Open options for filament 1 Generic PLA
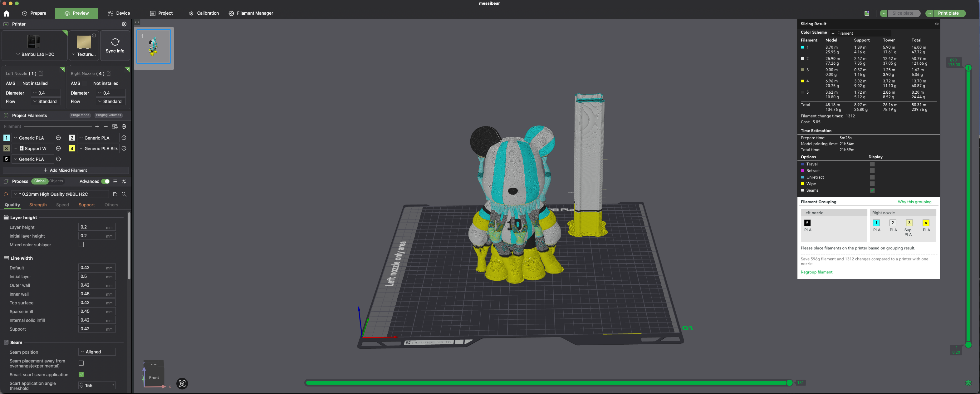Screen dimensions: 980x394 (x=58, y=138)
